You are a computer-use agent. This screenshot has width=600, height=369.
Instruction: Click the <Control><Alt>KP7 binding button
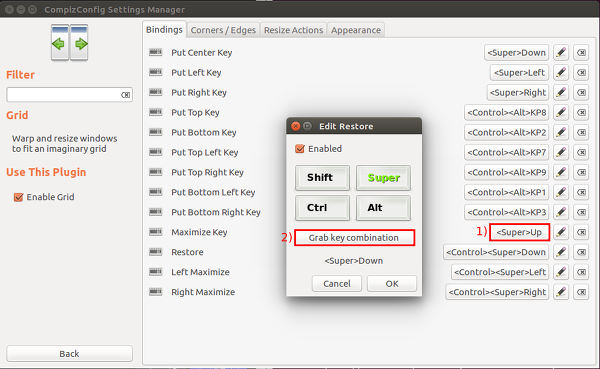(507, 152)
